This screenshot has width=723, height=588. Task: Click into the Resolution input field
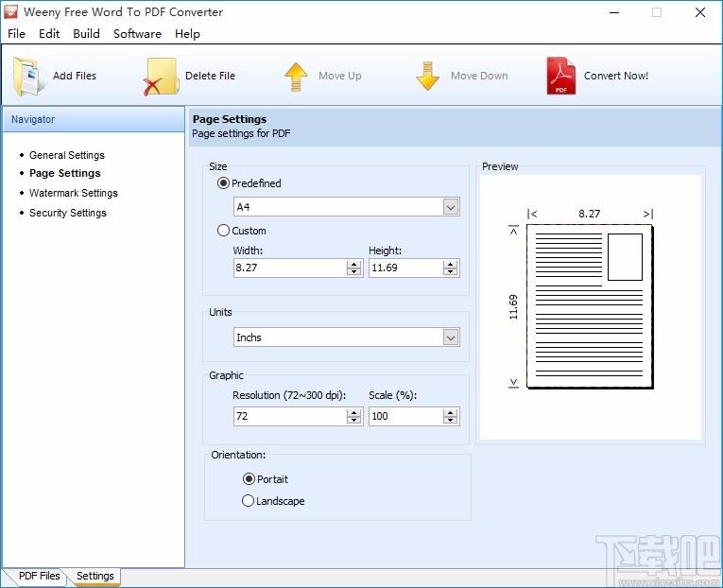[x=290, y=417]
